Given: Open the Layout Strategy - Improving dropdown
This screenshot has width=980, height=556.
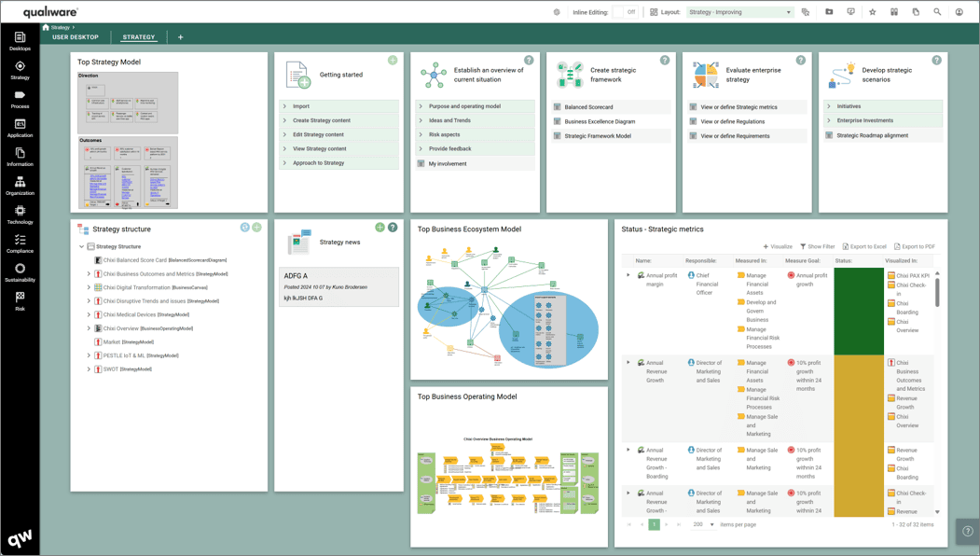Looking at the screenshot, I should click(x=740, y=12).
